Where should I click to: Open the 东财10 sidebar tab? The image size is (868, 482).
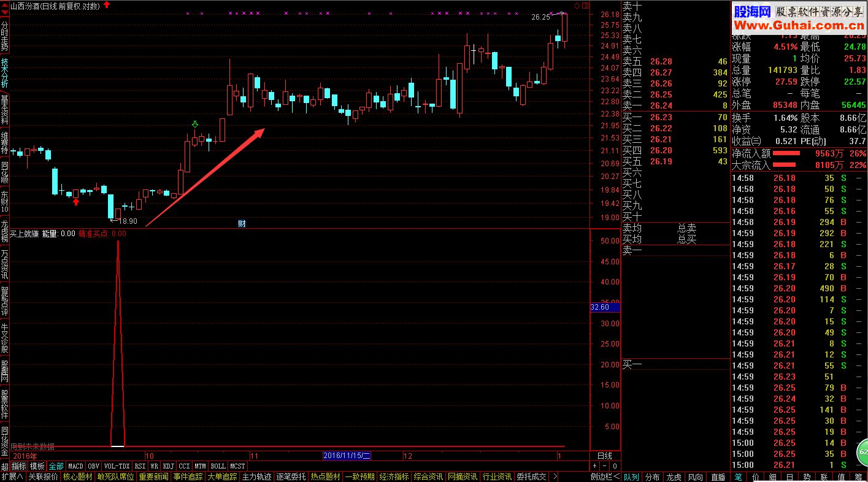pos(5,202)
